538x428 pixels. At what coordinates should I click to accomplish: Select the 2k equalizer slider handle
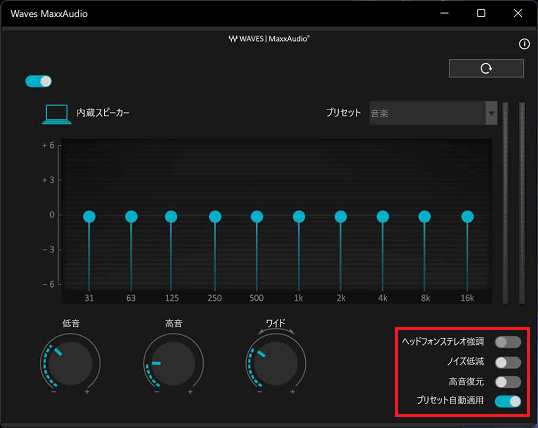click(x=341, y=217)
